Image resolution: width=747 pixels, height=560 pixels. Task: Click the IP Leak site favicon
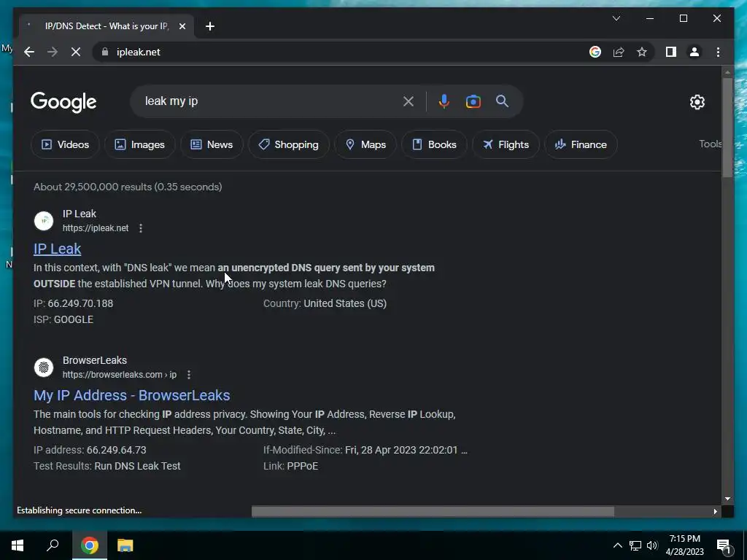(43, 220)
